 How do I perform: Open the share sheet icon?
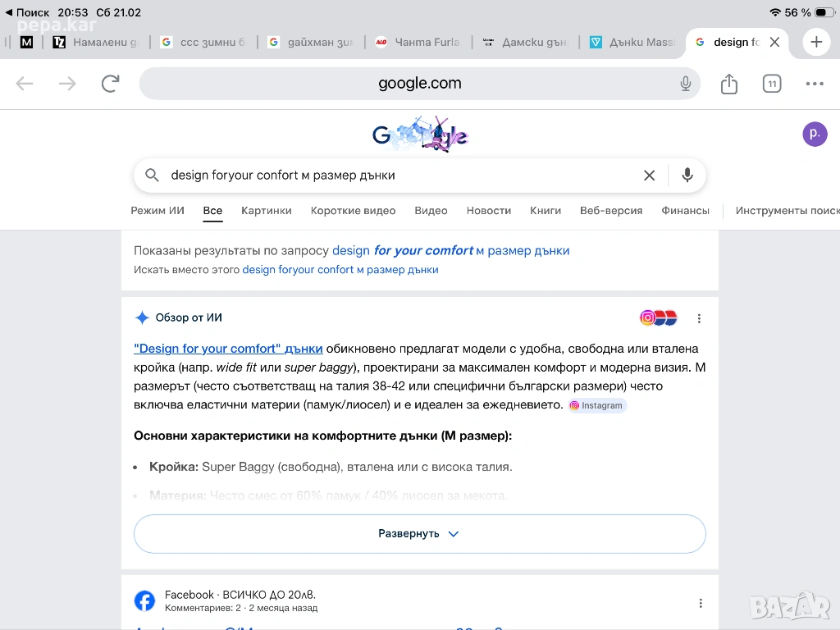pos(729,83)
